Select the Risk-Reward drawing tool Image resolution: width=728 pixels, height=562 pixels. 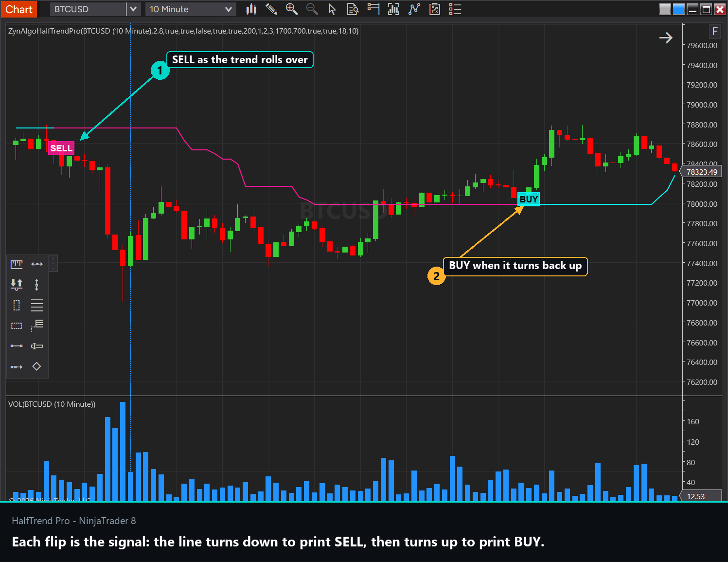[x=17, y=285]
